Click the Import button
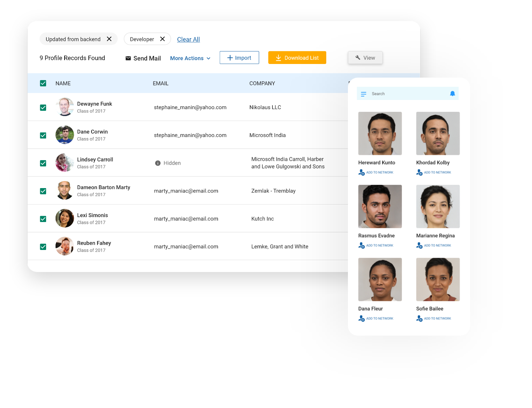 pyautogui.click(x=239, y=58)
